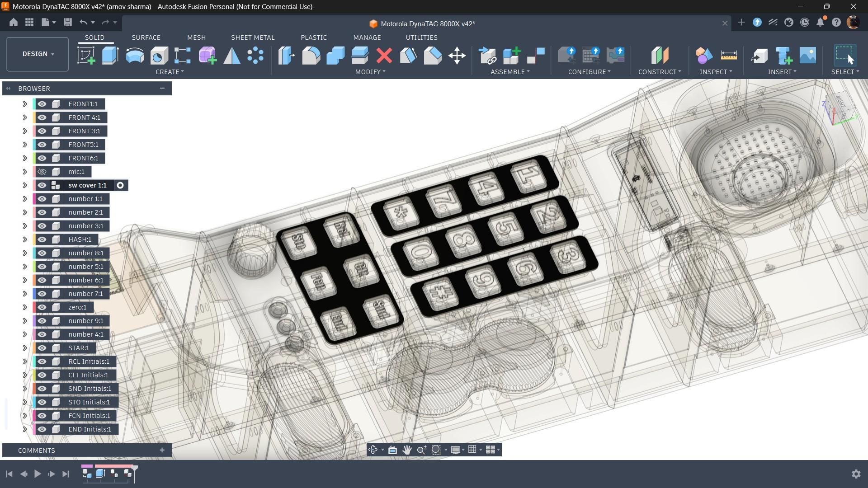This screenshot has width=868, height=488.
Task: Open the Orbit navigation tool
Action: [373, 450]
